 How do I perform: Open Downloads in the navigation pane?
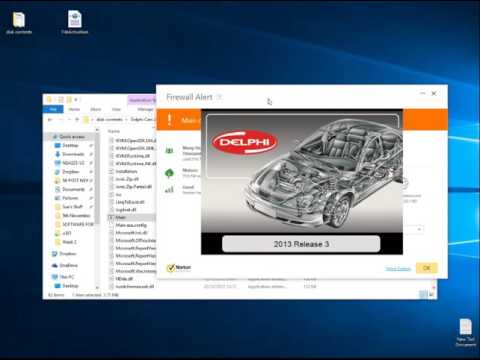[x=73, y=154]
